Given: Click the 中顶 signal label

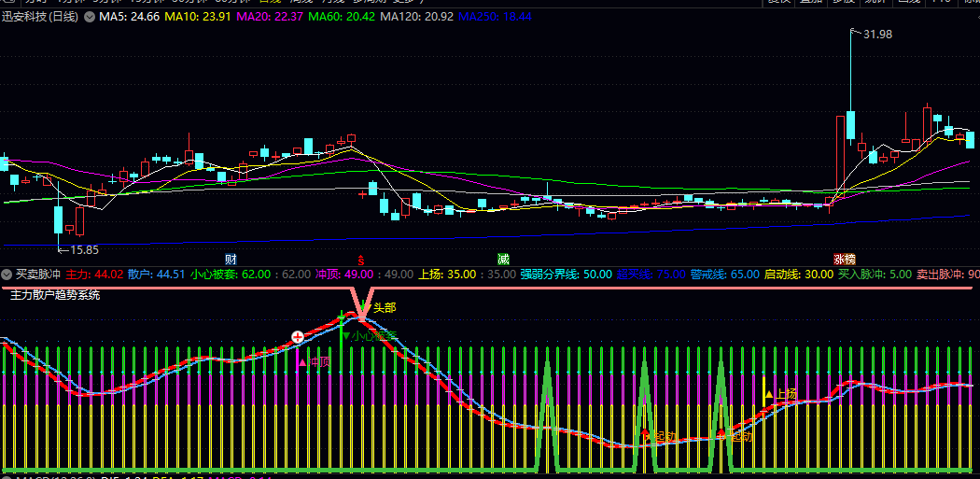Looking at the screenshot, I should click(315, 362).
